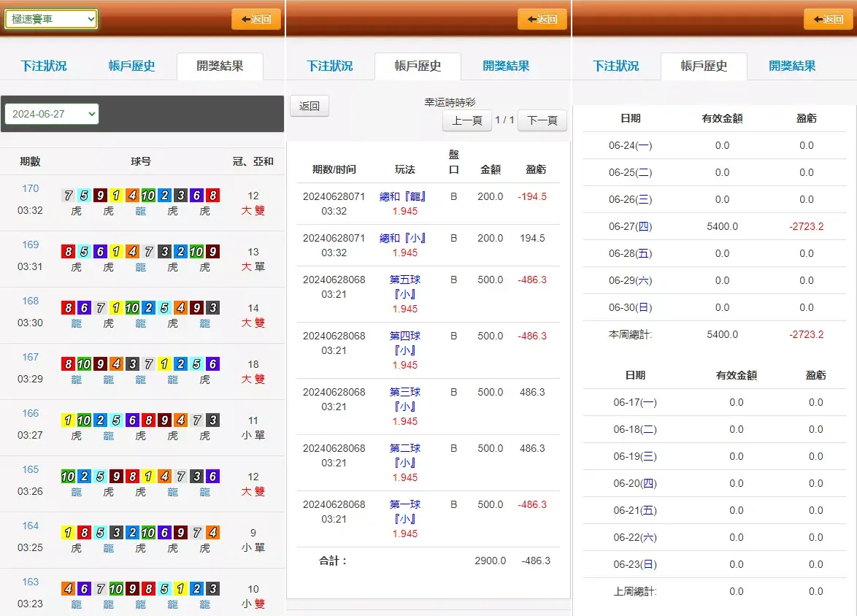Screen dimensions: 857x616
Task: Go to previous page with 上一頁
Action: pyautogui.click(x=466, y=120)
